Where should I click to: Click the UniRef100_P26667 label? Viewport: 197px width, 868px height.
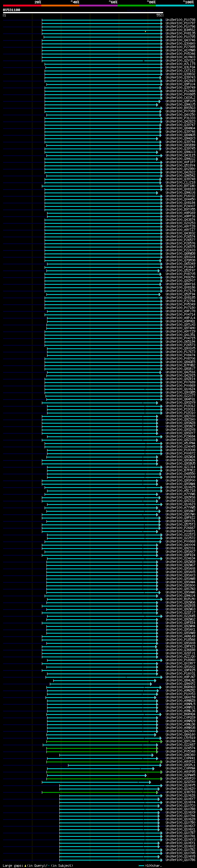coord(180,528)
